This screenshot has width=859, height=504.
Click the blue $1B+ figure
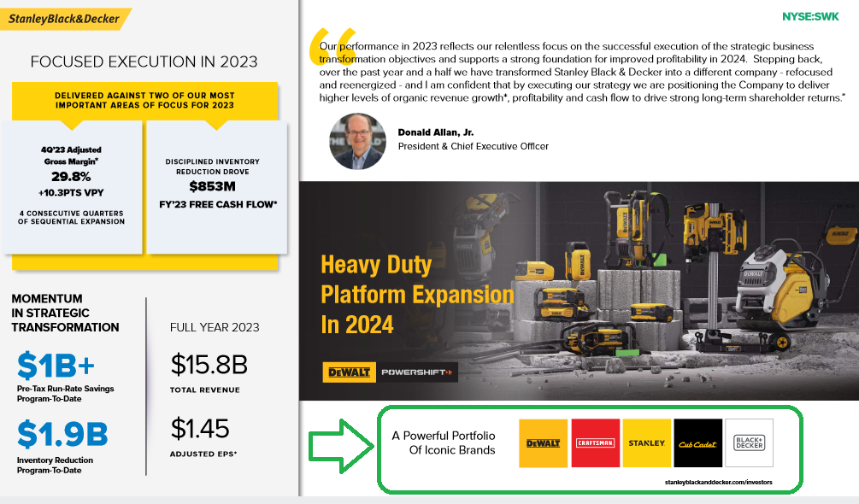pyautogui.click(x=56, y=366)
